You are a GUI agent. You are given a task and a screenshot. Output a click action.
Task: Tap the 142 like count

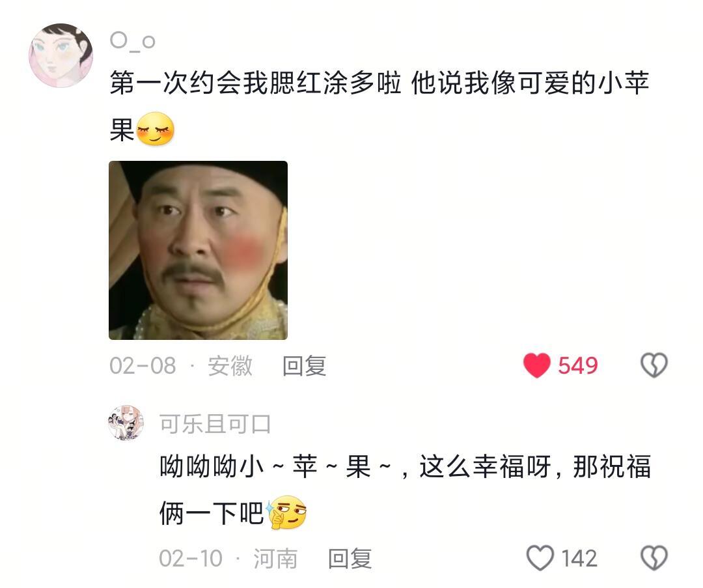pos(579,559)
